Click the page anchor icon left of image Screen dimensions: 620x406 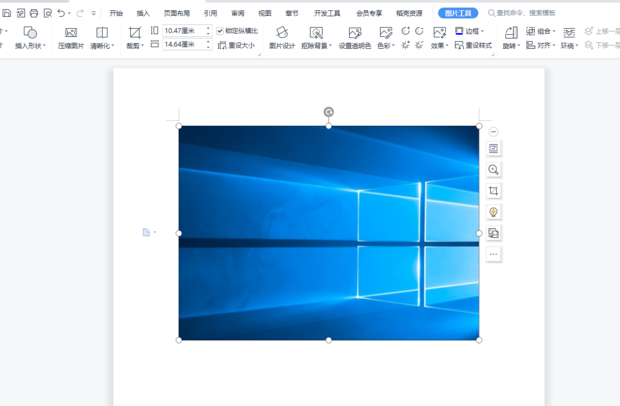point(146,232)
